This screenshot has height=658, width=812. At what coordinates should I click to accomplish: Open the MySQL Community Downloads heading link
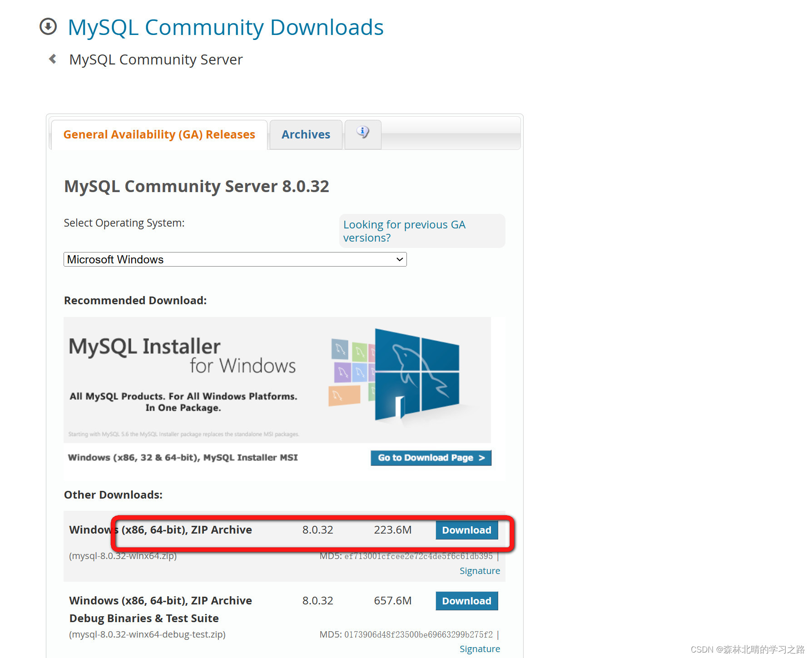(x=225, y=27)
